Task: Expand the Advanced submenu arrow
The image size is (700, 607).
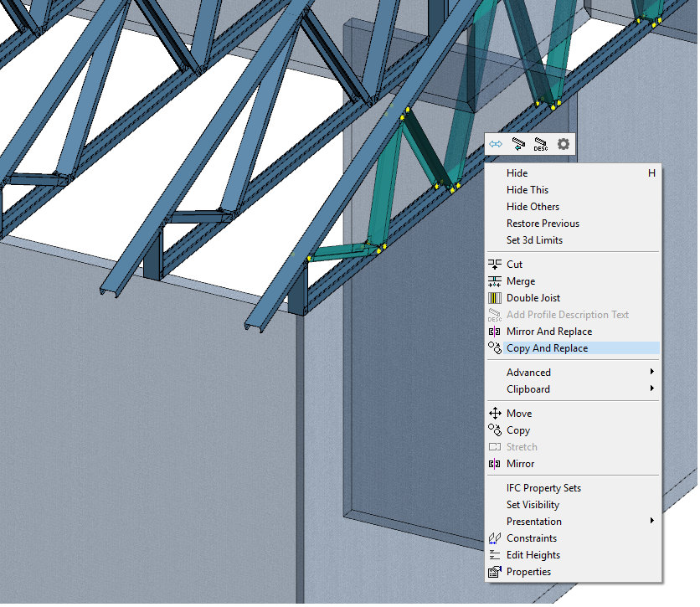Action: click(x=651, y=373)
